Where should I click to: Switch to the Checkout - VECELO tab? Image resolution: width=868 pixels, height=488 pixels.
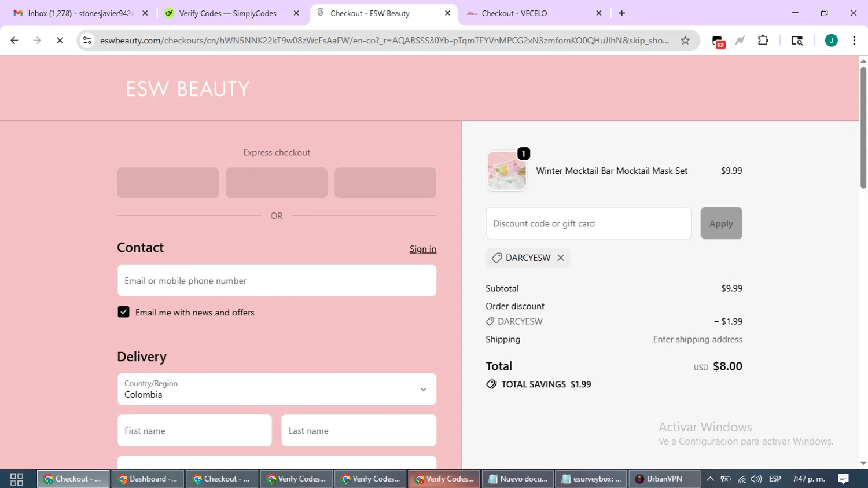(534, 13)
